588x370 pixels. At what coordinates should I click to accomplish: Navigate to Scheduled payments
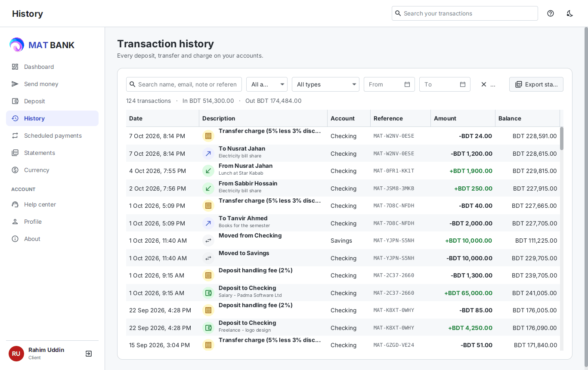point(52,136)
